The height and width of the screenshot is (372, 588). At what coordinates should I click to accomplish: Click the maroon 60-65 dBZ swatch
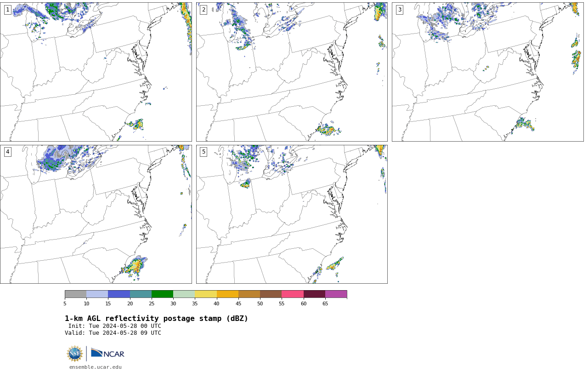pos(314,294)
